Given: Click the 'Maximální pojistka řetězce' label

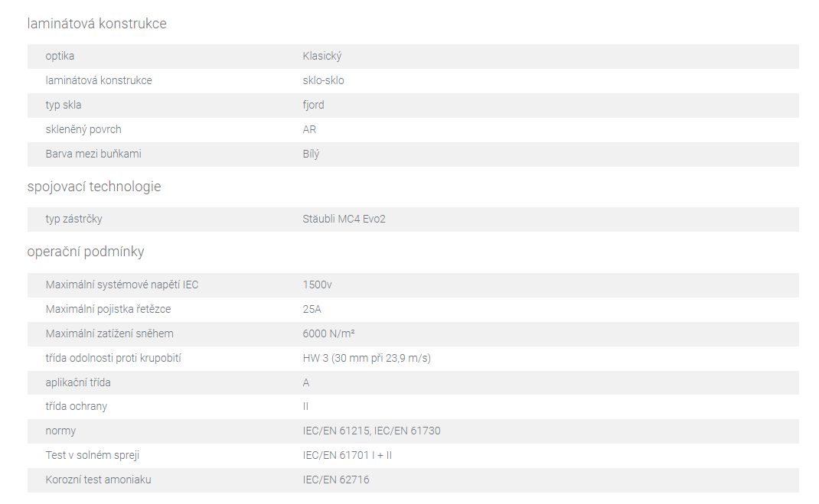Looking at the screenshot, I should click(108, 309).
